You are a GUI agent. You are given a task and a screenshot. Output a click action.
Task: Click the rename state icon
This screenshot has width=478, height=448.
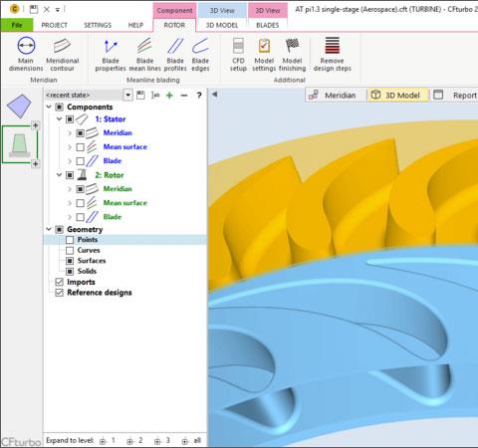[x=155, y=96]
